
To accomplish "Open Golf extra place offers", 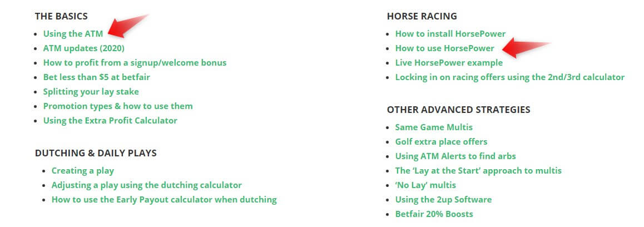I will (441, 142).
